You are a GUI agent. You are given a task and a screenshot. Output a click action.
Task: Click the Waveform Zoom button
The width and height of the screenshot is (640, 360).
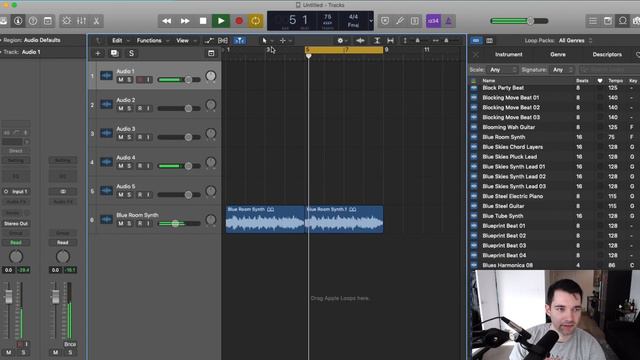(x=360, y=40)
